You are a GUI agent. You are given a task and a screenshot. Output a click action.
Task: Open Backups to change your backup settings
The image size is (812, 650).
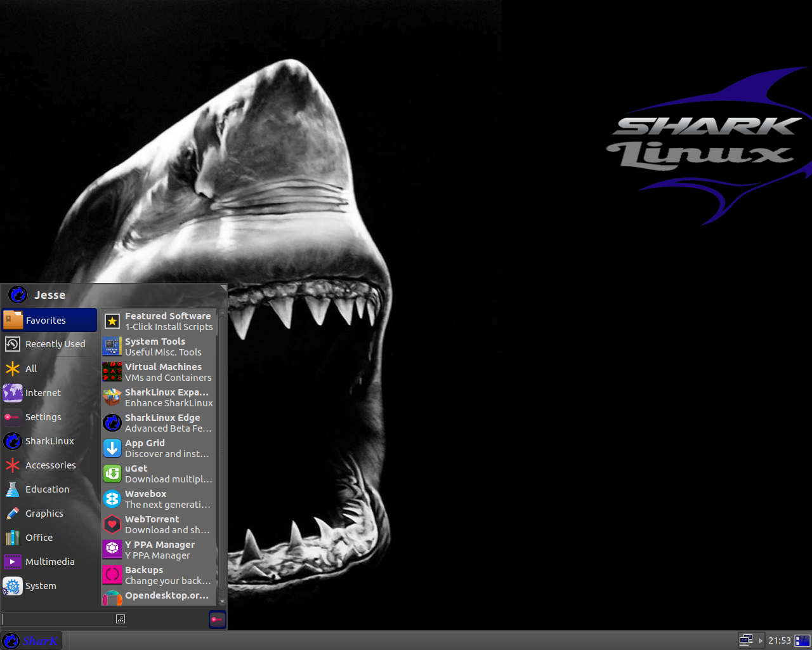(159, 574)
